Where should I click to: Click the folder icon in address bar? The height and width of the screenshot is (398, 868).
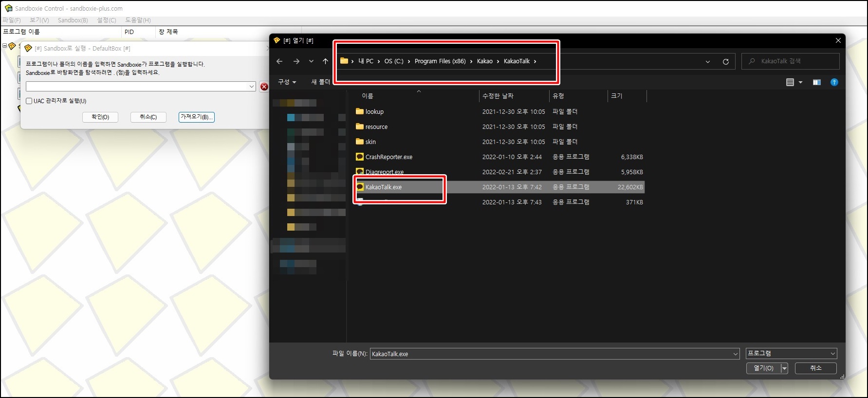pyautogui.click(x=344, y=61)
